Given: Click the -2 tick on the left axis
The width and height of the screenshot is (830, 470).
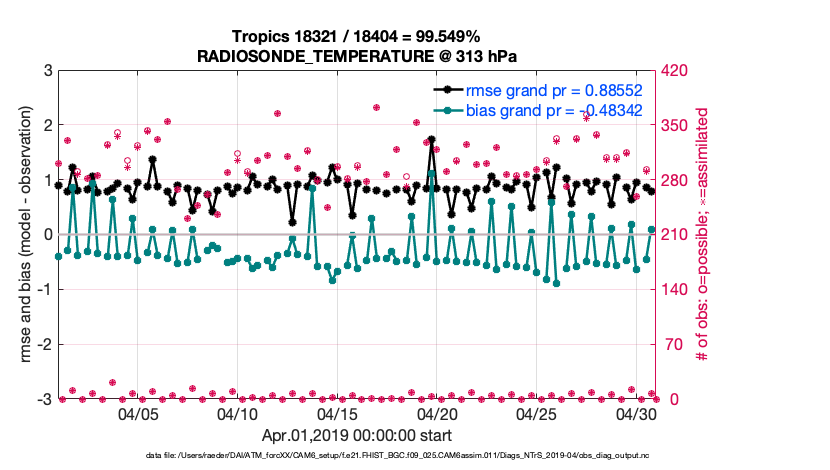Looking at the screenshot, I should pos(46,345).
